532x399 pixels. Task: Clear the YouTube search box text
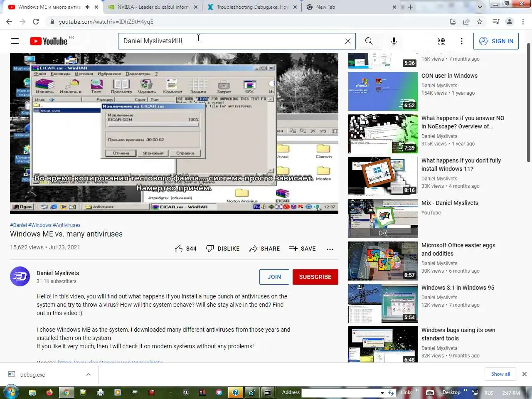click(348, 41)
